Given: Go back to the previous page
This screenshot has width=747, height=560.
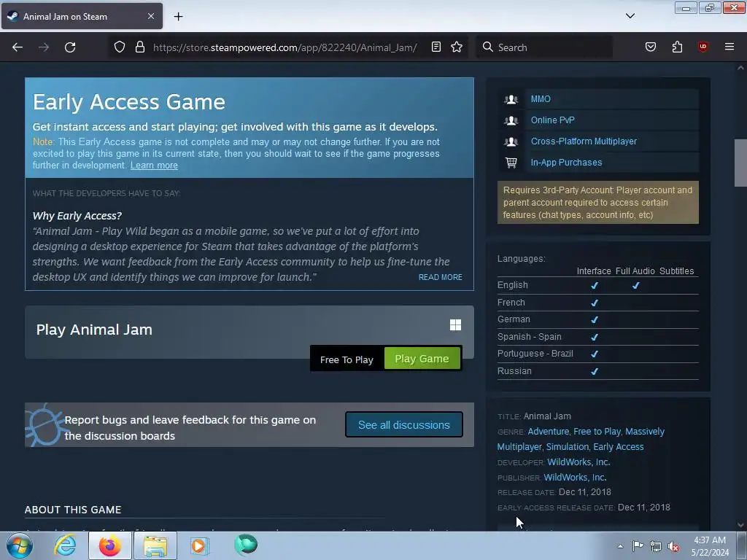Looking at the screenshot, I should point(18,47).
